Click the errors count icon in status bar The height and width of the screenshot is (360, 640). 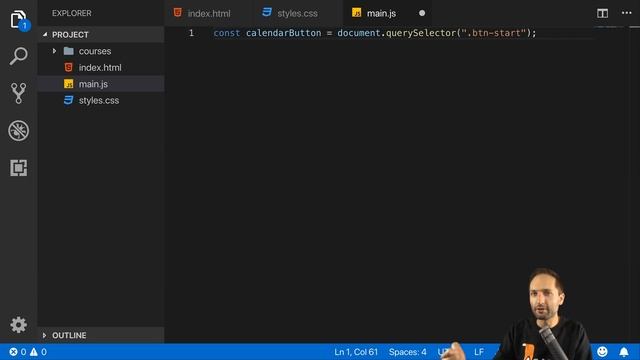[x=13, y=352]
